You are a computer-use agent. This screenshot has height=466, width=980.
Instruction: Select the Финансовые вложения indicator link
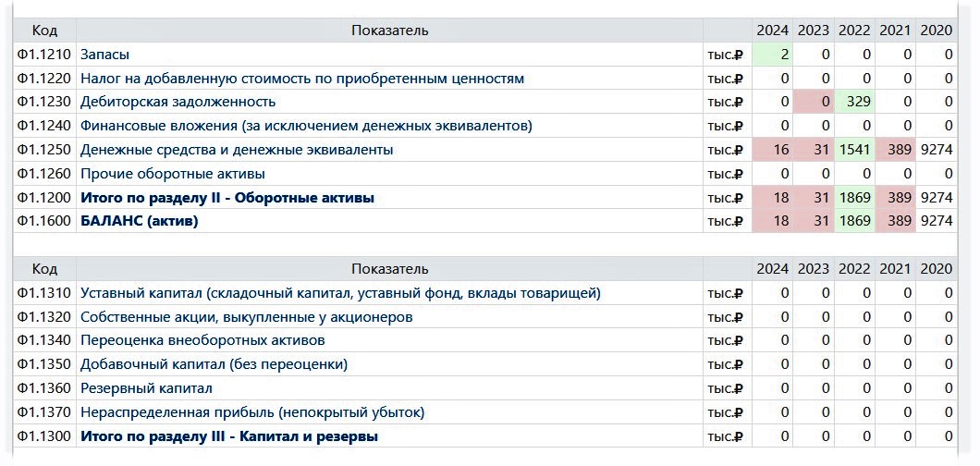tap(306, 126)
